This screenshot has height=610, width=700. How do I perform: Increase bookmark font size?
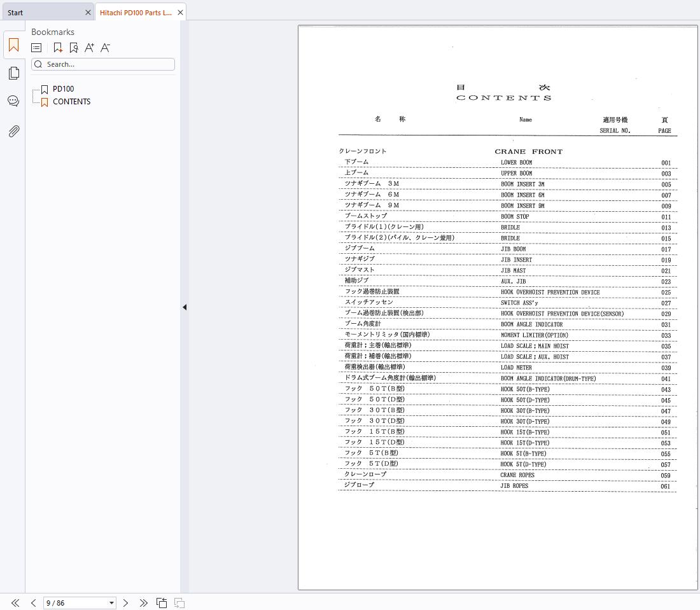89,48
